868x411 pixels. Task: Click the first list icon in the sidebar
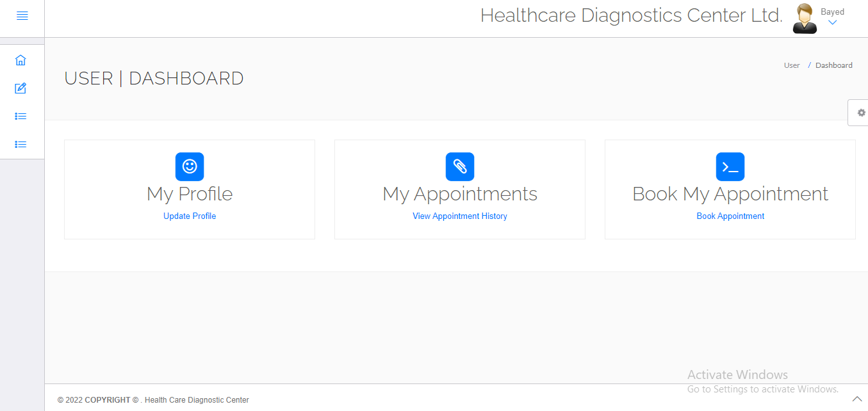coord(21,116)
